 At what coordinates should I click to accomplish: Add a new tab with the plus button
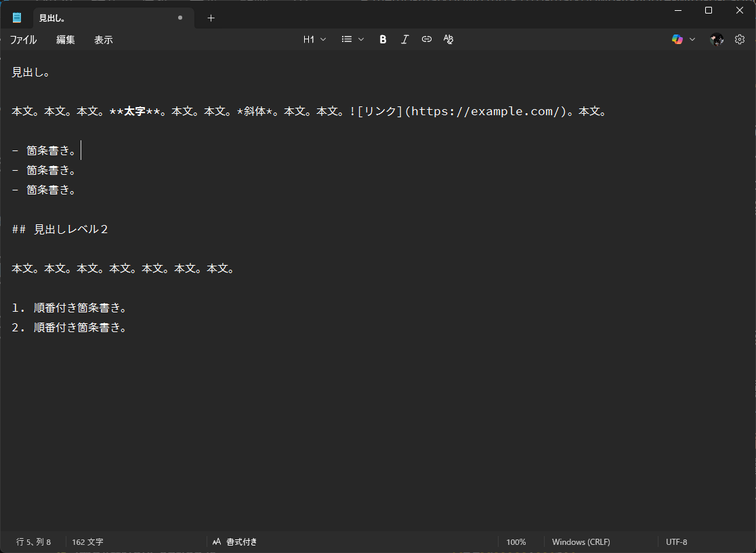(211, 18)
